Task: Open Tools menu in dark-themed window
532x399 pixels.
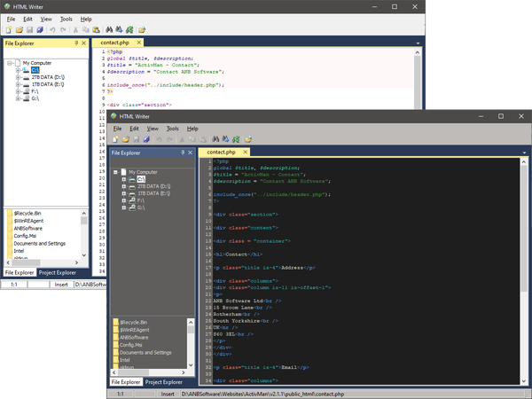Action: point(172,129)
